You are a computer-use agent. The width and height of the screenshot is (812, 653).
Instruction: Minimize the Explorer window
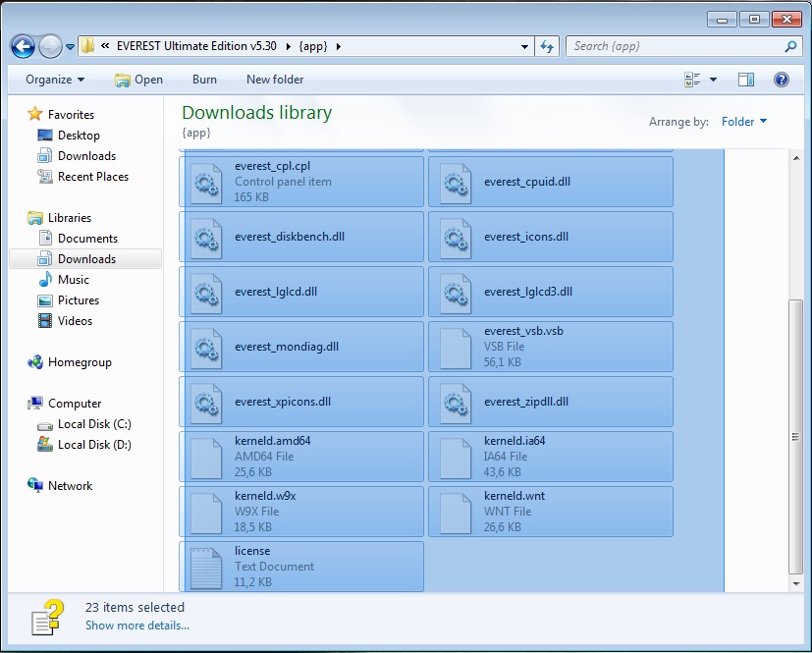click(722, 20)
